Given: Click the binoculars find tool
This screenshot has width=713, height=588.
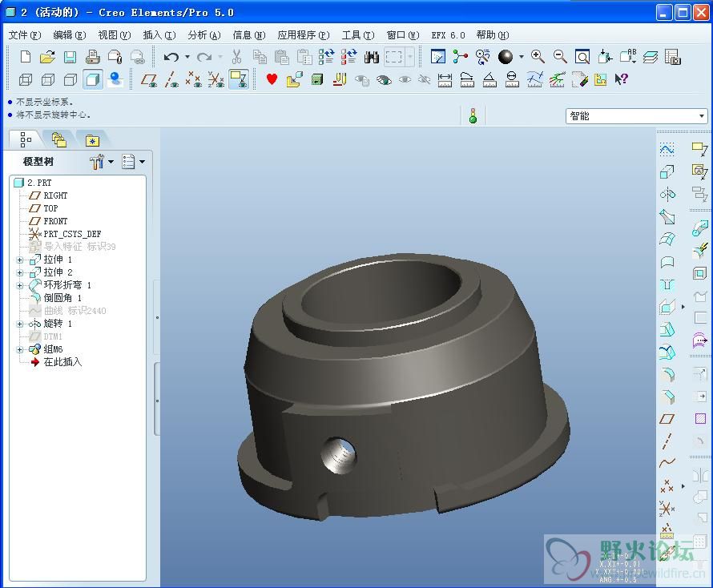Looking at the screenshot, I should (x=372, y=57).
